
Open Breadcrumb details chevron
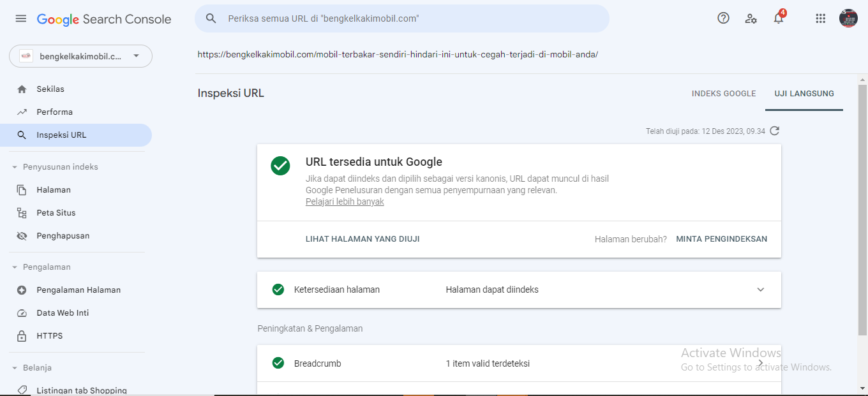(760, 363)
